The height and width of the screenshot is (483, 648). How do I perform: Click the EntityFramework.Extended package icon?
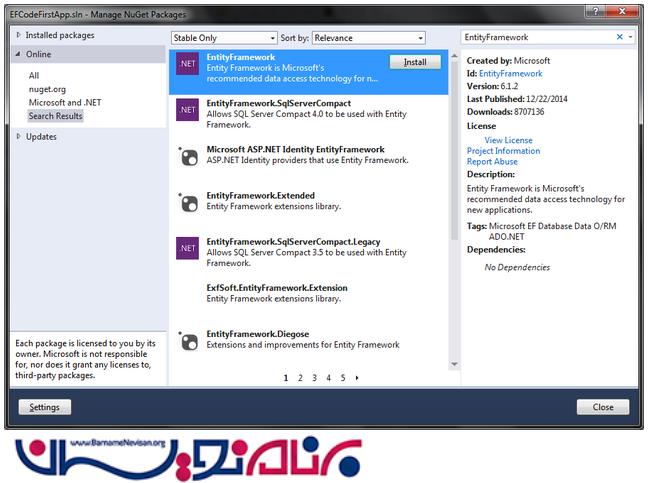188,202
